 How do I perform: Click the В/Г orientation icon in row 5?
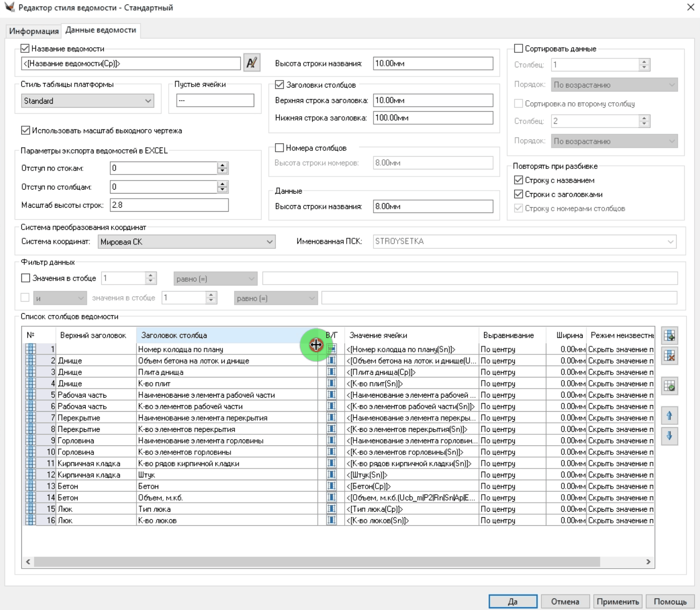point(331,395)
